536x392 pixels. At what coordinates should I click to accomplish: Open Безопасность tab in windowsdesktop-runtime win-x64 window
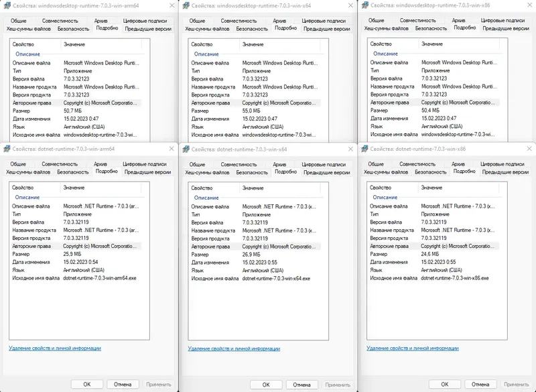coord(252,29)
